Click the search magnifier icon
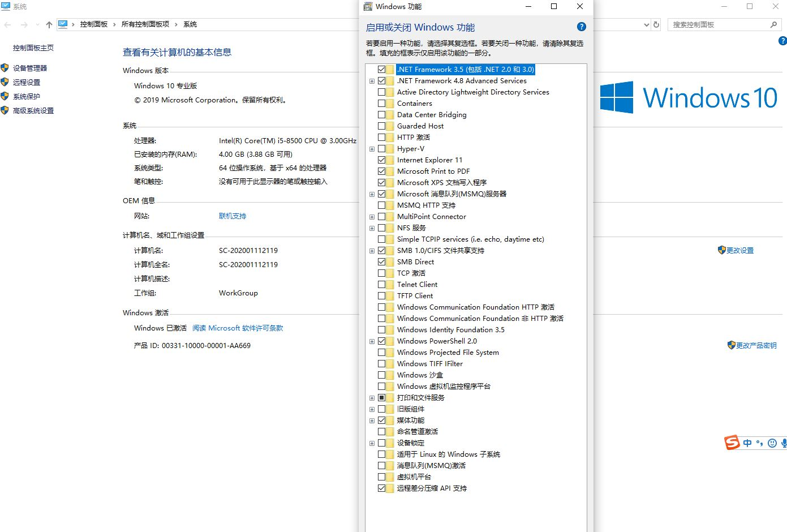The width and height of the screenshot is (787, 532). pos(773,24)
